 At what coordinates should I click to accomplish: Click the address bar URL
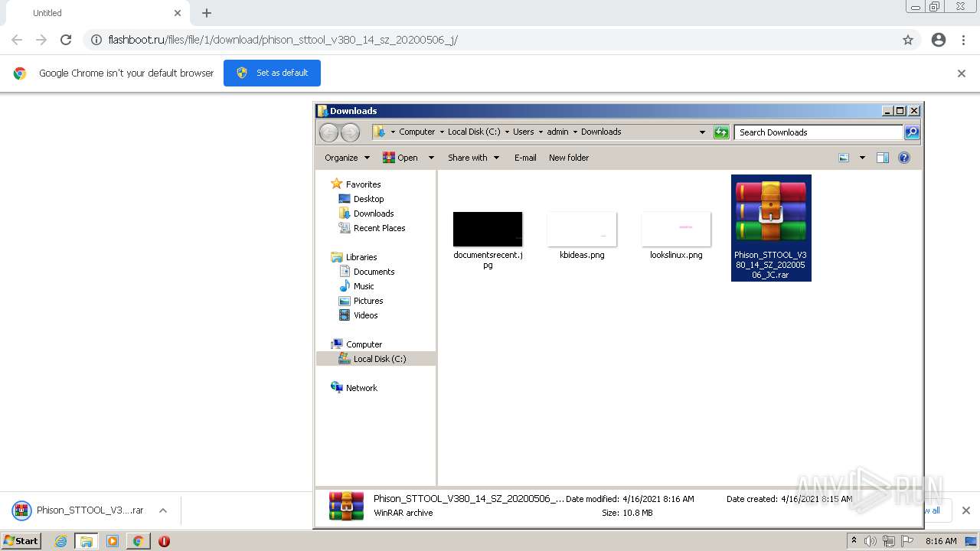point(283,40)
